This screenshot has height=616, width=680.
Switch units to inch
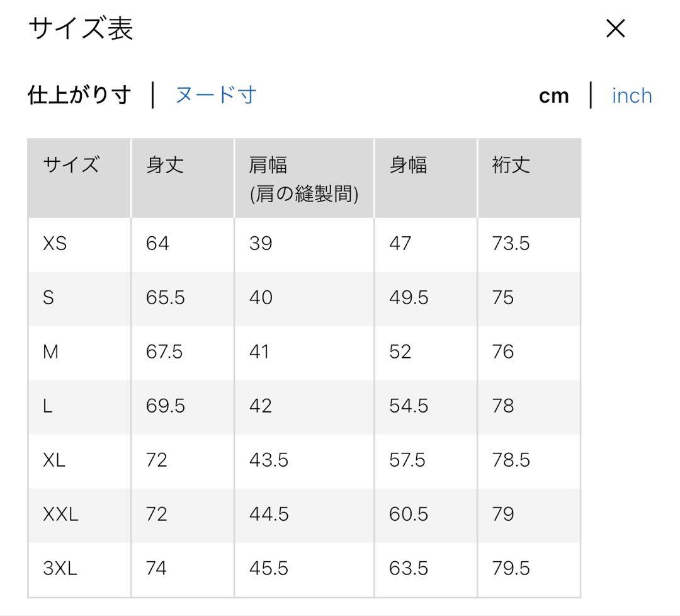coord(632,96)
